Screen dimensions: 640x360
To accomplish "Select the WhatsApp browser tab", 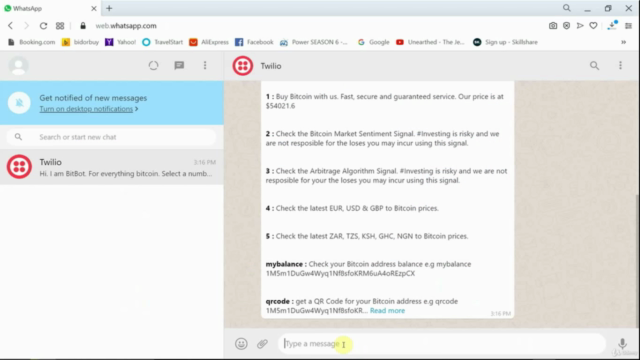I will (50, 8).
